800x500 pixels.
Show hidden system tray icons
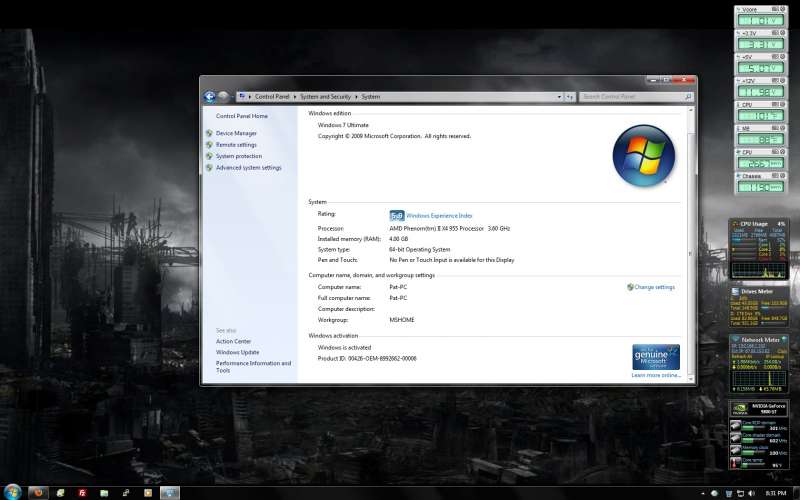tap(705, 493)
